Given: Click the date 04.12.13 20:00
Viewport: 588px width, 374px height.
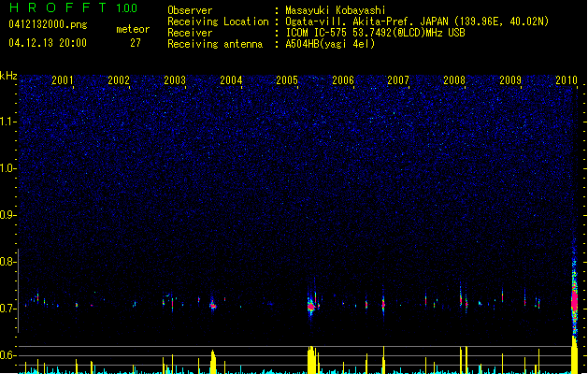Looking at the screenshot, I should pyautogui.click(x=48, y=43).
